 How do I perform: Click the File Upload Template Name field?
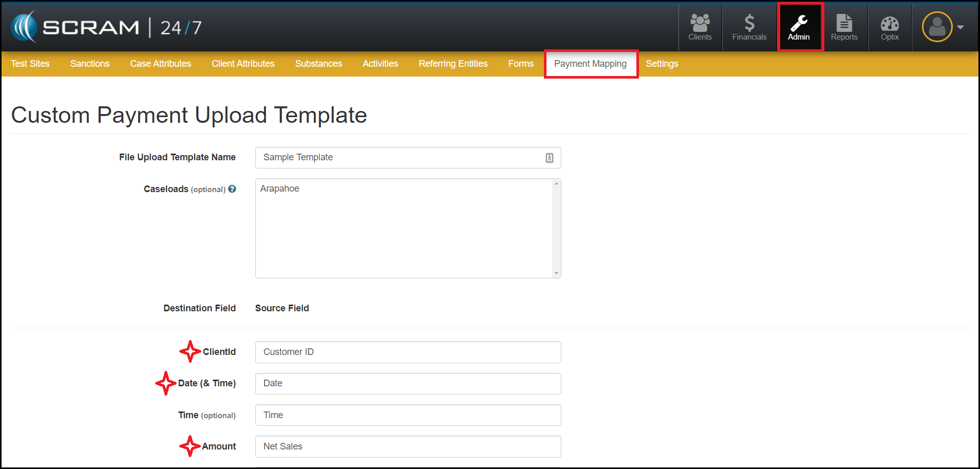[x=401, y=158]
